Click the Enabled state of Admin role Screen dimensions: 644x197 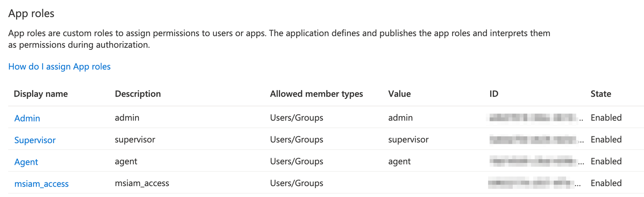click(606, 118)
